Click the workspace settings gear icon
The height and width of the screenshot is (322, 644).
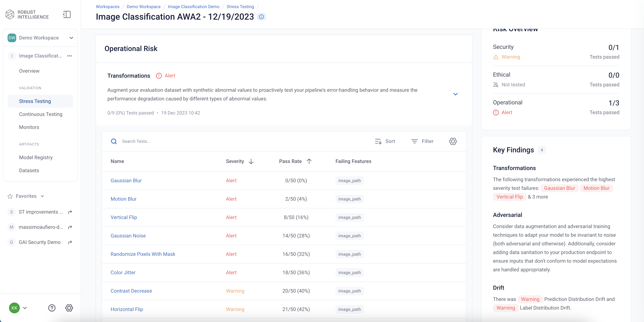[x=69, y=308]
